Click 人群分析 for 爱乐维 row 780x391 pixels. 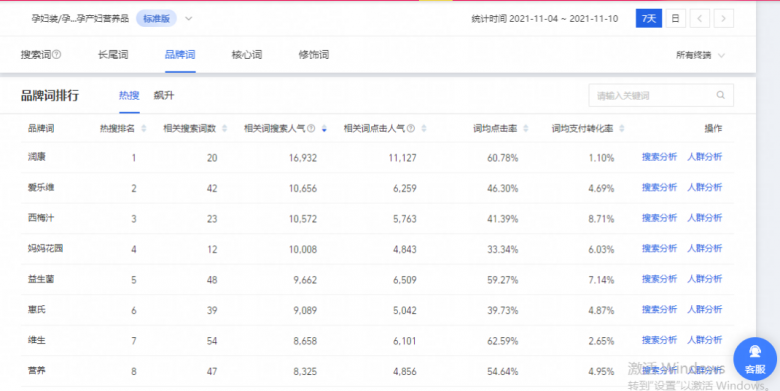coord(704,188)
